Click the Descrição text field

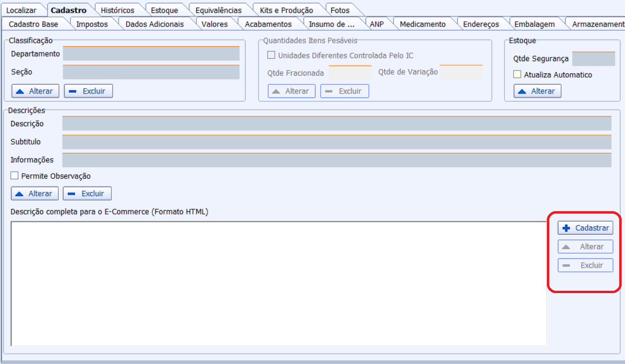[x=336, y=124]
